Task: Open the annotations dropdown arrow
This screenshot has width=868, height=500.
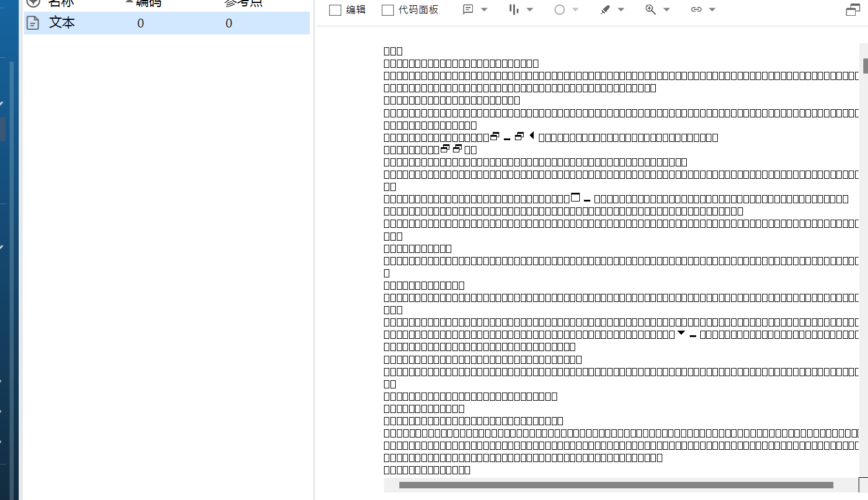Action: point(484,9)
